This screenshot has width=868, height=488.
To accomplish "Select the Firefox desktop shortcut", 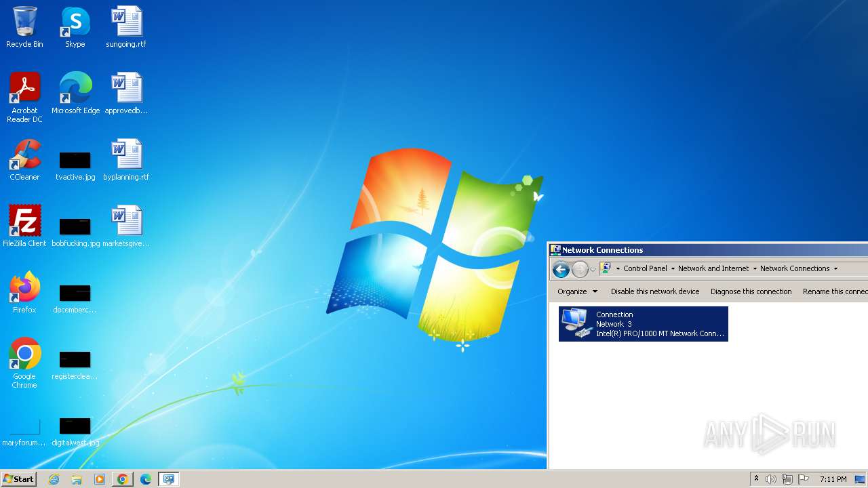I will pos(24,293).
